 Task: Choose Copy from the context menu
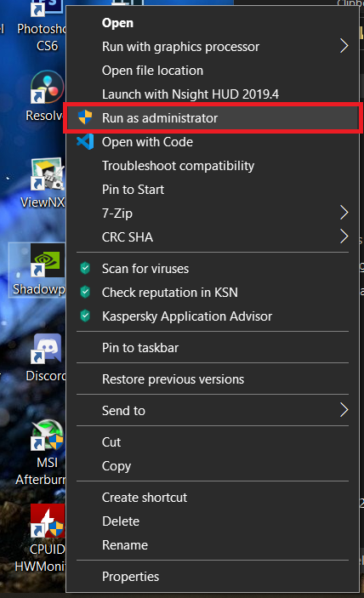[213, 466]
